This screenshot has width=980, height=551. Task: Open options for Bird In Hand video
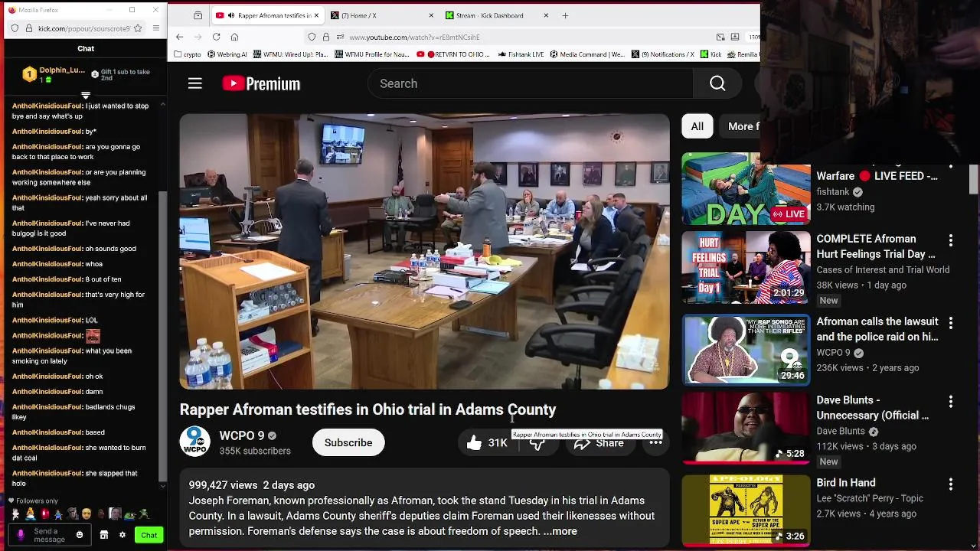tap(951, 484)
